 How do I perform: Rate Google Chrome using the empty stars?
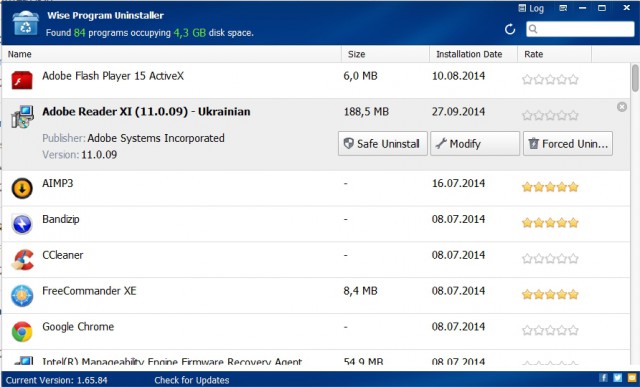[550, 330]
